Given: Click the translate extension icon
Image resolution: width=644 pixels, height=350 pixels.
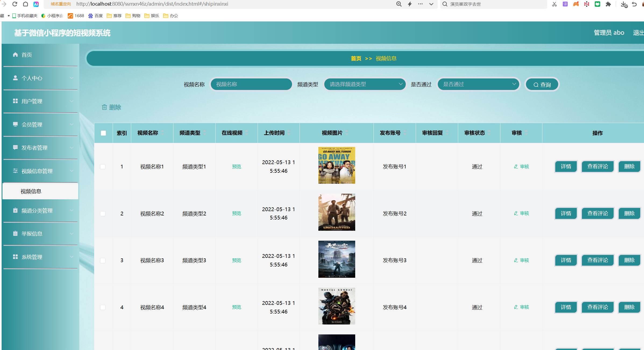Looking at the screenshot, I should tap(565, 4).
